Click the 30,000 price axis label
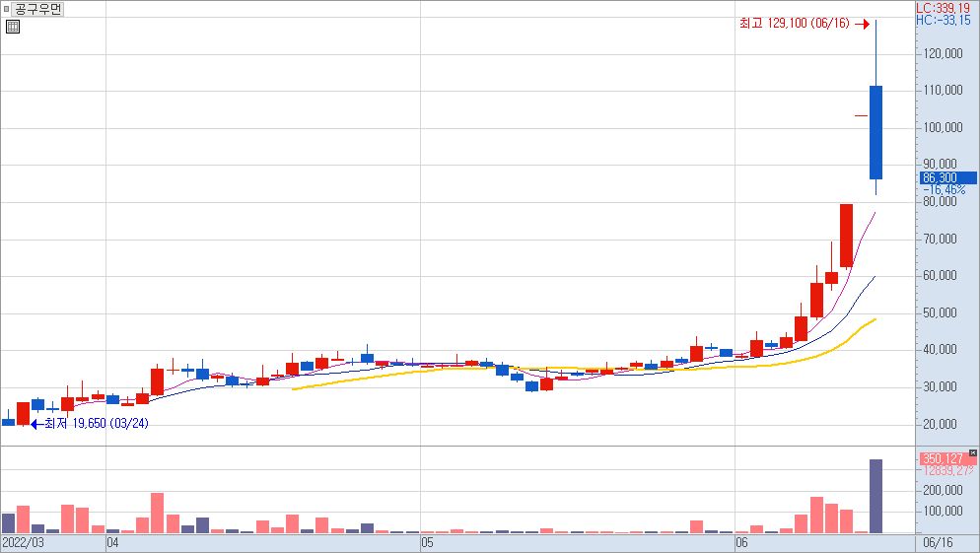 (940, 386)
